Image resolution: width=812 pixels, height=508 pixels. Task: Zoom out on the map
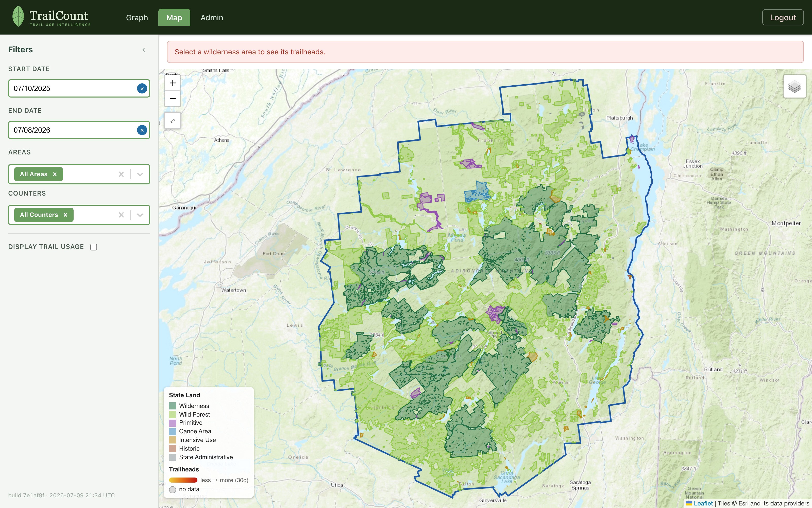coord(173,99)
